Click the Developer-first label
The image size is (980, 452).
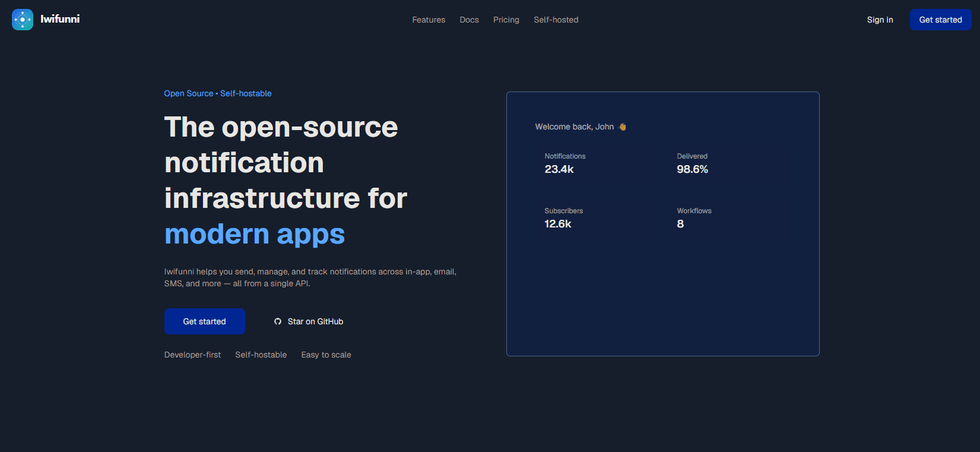pos(192,355)
